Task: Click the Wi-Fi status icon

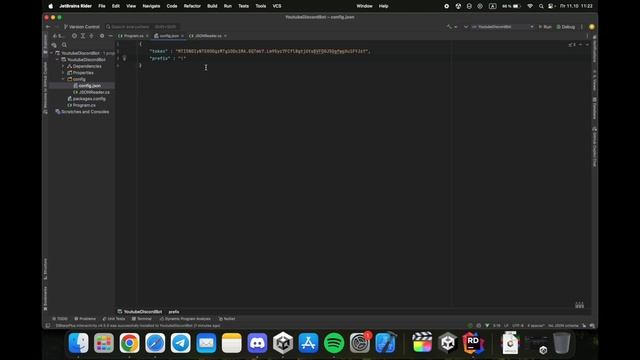Action: (530, 6)
